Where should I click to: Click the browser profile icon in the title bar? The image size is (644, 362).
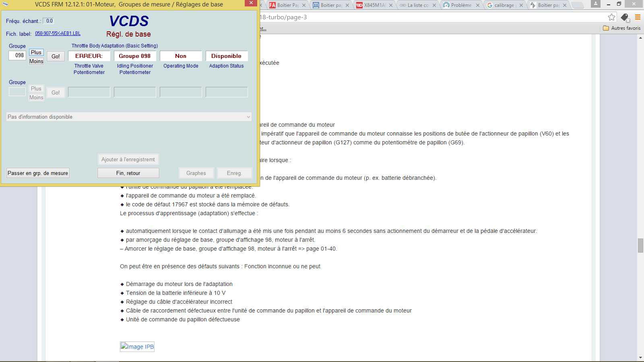coord(595,4)
